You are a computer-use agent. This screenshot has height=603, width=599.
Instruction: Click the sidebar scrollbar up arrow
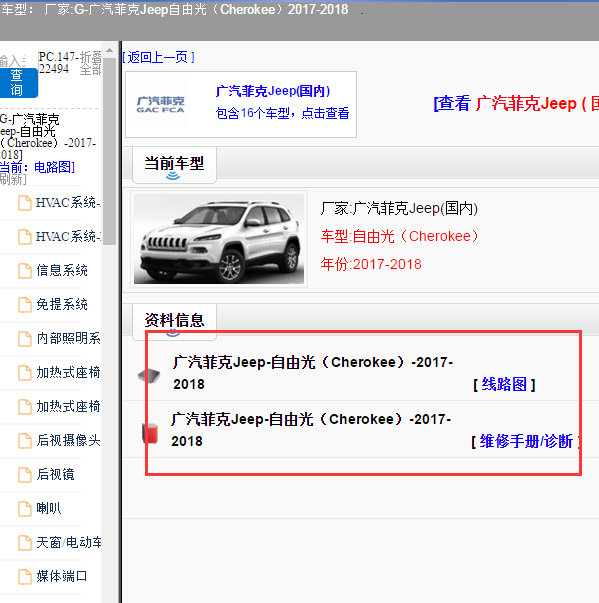coord(110,50)
